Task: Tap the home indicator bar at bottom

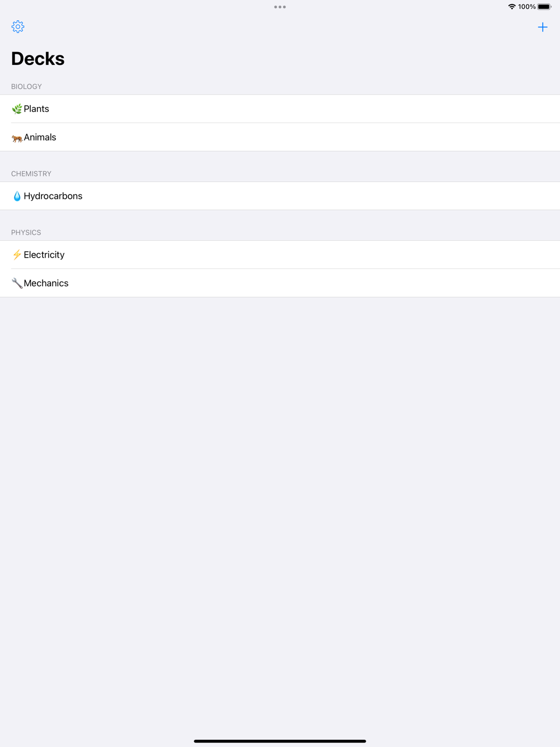Action: click(x=280, y=741)
